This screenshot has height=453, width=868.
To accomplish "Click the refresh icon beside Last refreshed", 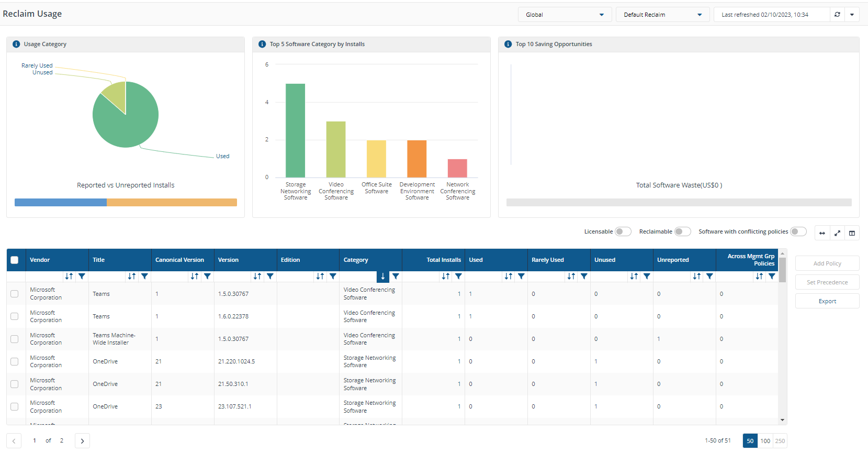I will coord(837,15).
